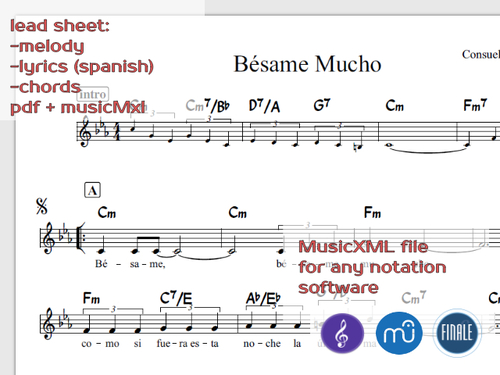Click the faded Cm7 chord on the third staff
Image resolution: width=500 pixels, height=375 pixels.
click(414, 297)
